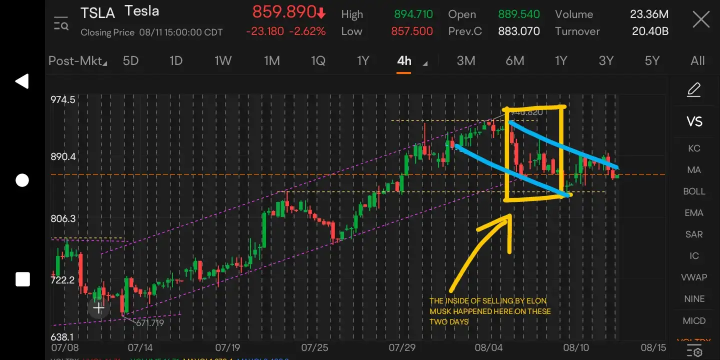Select the 4h timeframe tab

[404, 61]
